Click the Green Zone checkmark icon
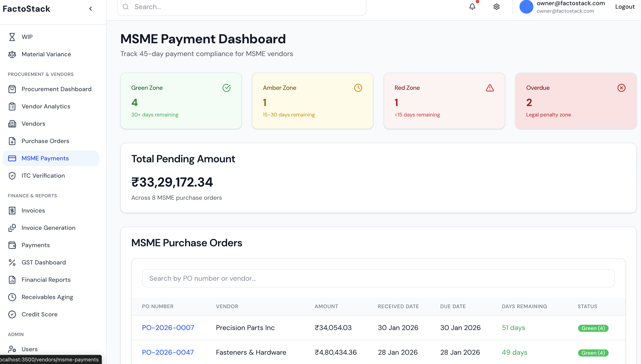This screenshot has height=364, width=641. (227, 88)
